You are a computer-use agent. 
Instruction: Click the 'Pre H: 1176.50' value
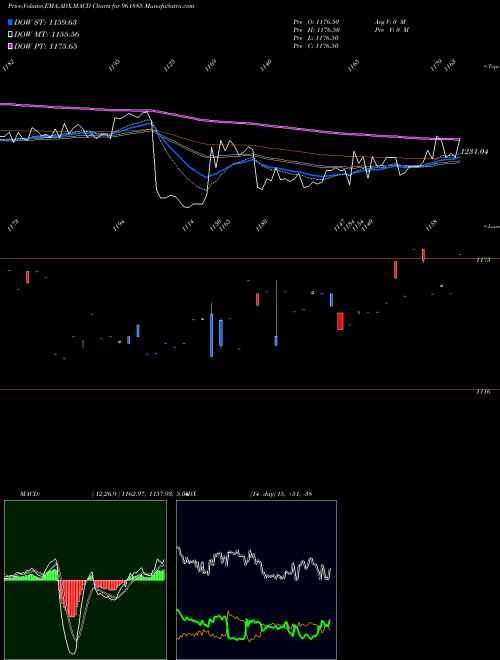[x=316, y=30]
